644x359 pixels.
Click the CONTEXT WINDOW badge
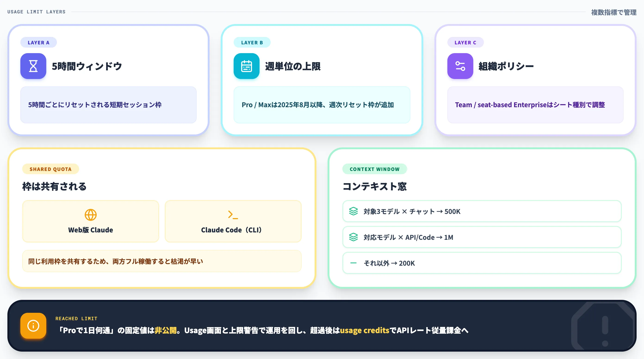pos(375,169)
